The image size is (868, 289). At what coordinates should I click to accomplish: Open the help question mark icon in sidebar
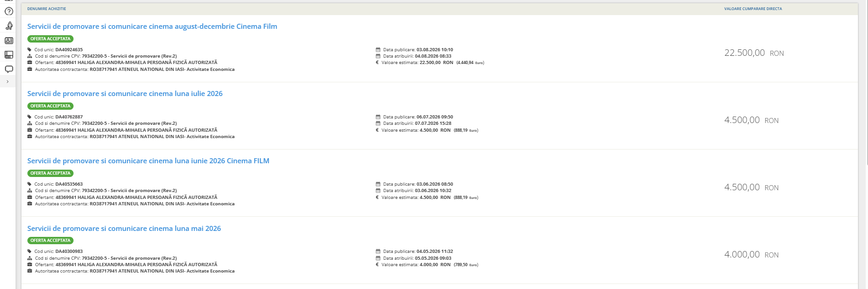point(9,11)
